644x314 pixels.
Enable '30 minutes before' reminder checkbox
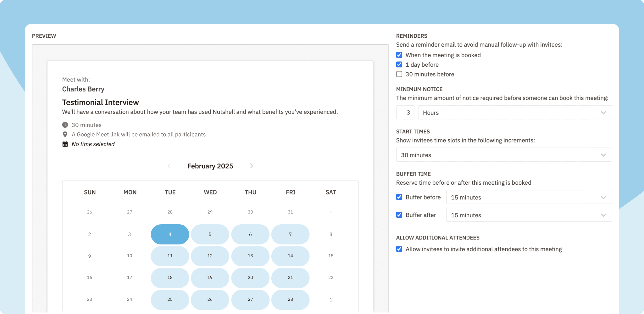coord(399,74)
